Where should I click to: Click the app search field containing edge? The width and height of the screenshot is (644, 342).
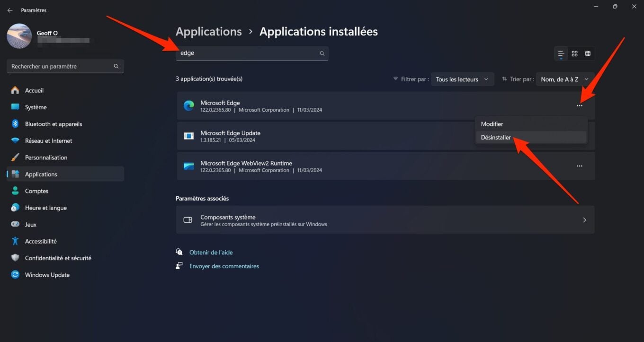252,53
